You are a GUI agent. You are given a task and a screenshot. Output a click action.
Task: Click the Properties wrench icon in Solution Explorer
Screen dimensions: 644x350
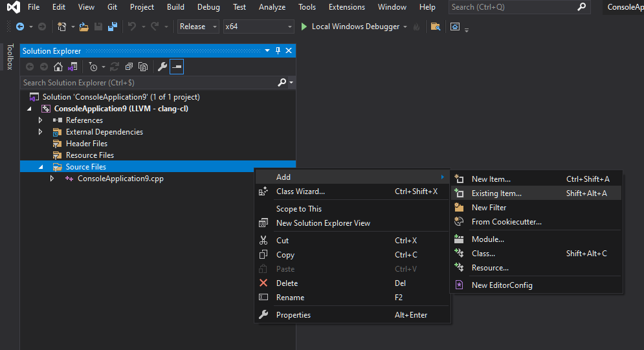pos(162,67)
